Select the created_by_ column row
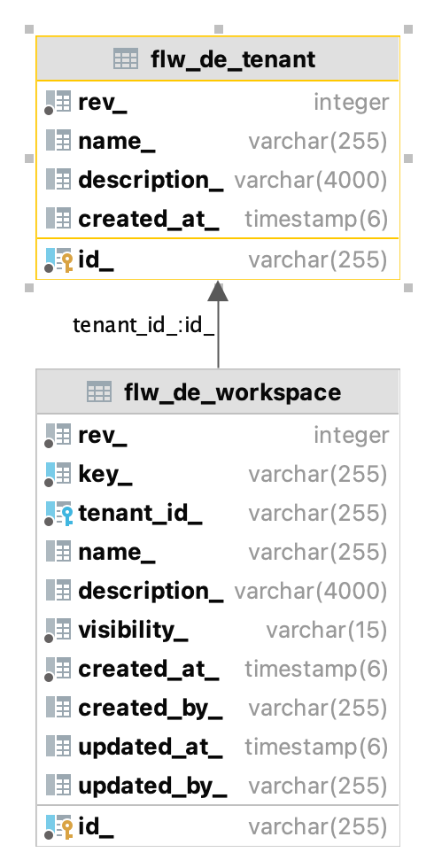Image resolution: width=434 pixels, height=868 pixels. coord(218,708)
